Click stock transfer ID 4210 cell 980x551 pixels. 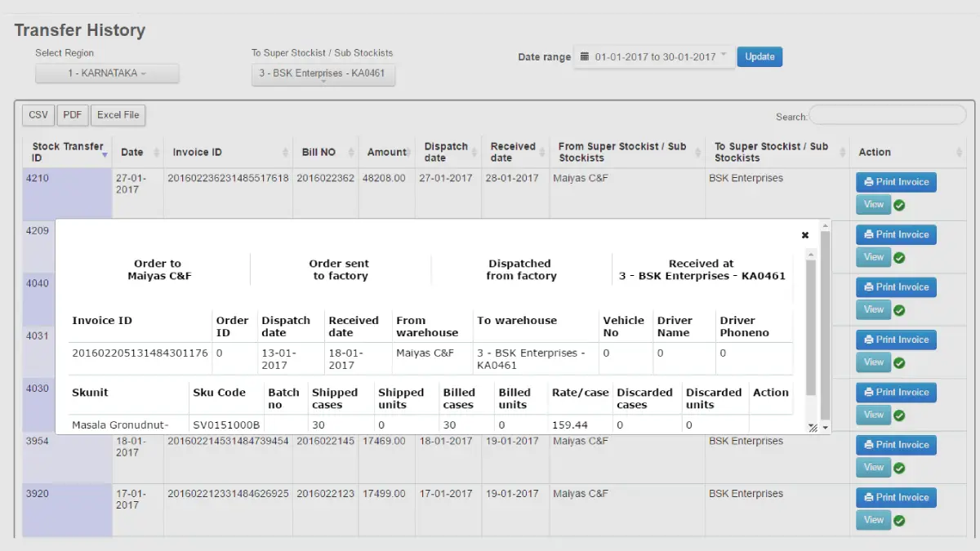(67, 193)
